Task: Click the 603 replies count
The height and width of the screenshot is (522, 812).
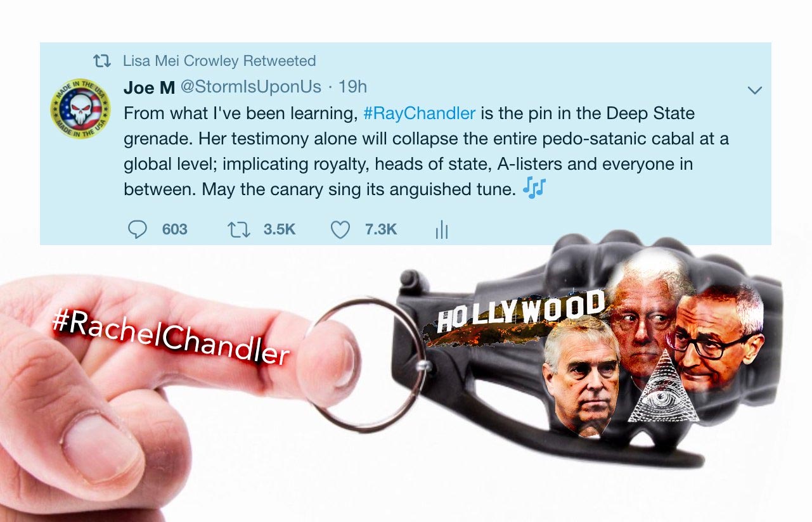Action: coord(174,229)
